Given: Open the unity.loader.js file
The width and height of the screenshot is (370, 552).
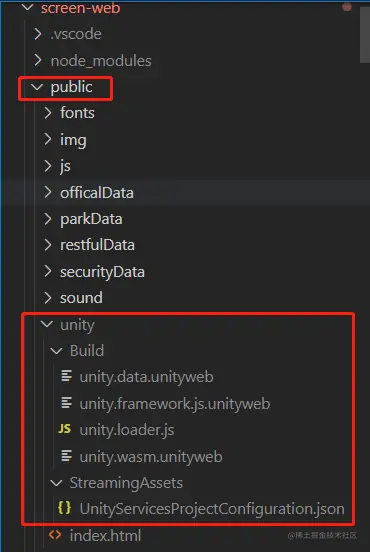Looking at the screenshot, I should tap(127, 430).
